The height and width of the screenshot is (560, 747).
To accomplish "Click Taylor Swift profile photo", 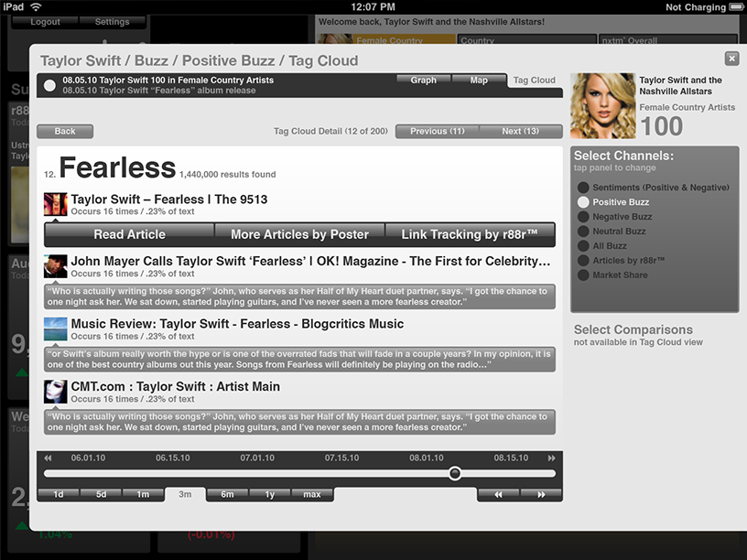I will pos(602,106).
